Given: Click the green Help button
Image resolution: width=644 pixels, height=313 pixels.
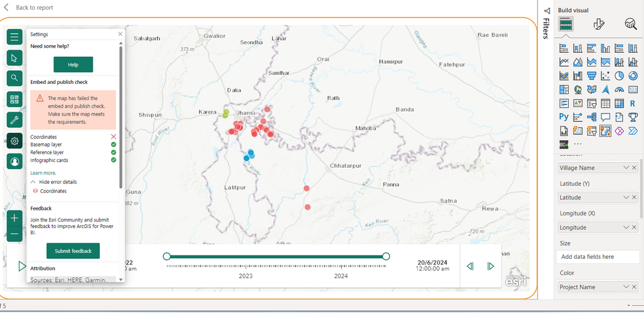Looking at the screenshot, I should point(73,65).
